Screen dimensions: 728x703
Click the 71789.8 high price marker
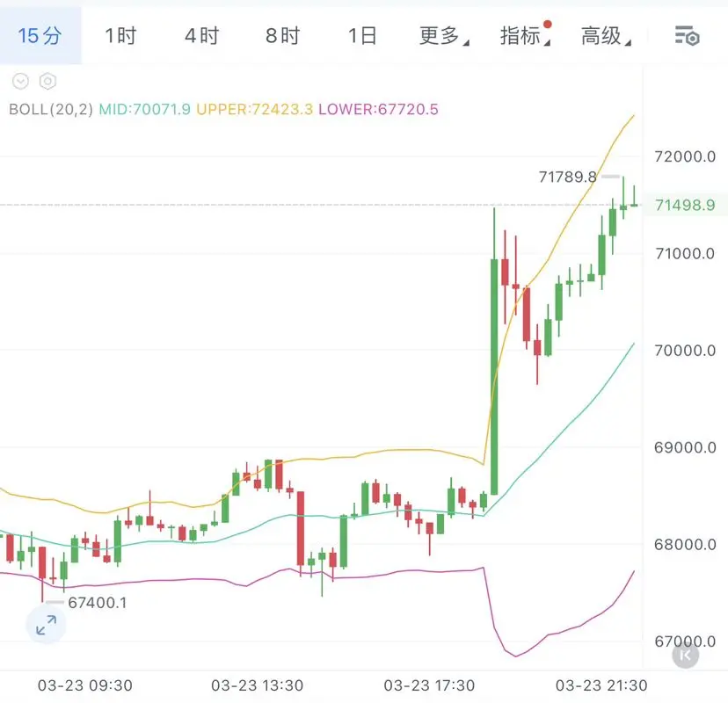click(567, 177)
